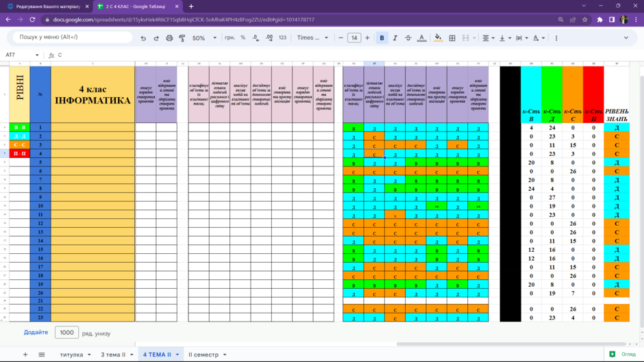The image size is (644, 362).
Task: Activate the paint format tool
Action: coord(182,38)
